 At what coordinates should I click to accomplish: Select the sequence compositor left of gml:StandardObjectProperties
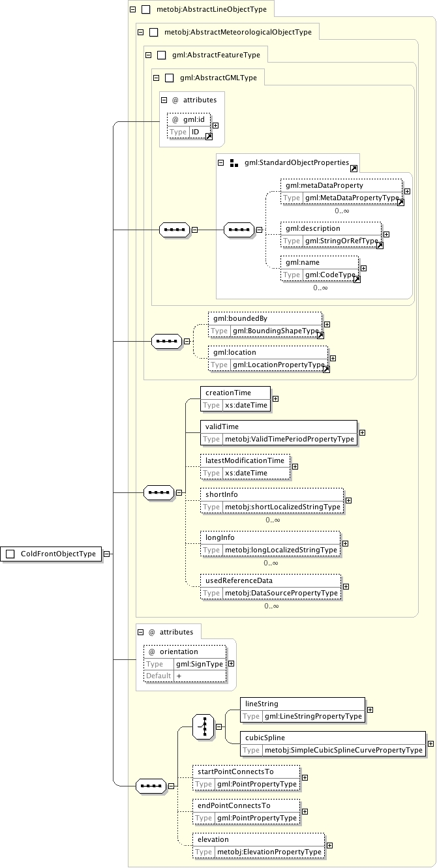(x=175, y=230)
